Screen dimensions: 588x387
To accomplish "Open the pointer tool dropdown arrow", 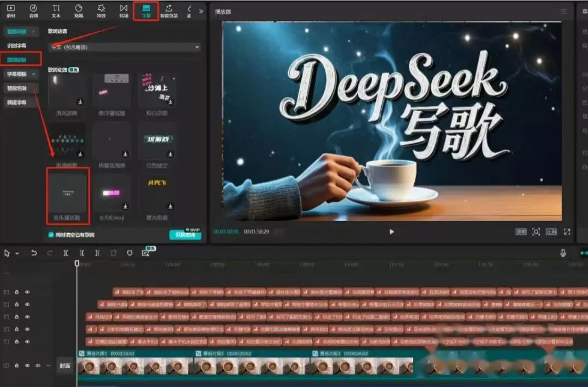I will [17, 254].
